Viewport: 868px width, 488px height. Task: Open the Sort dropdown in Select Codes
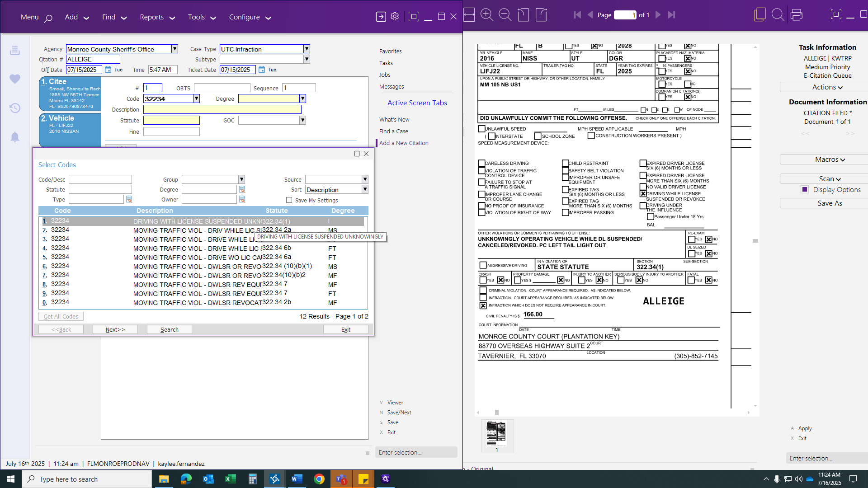[364, 189]
